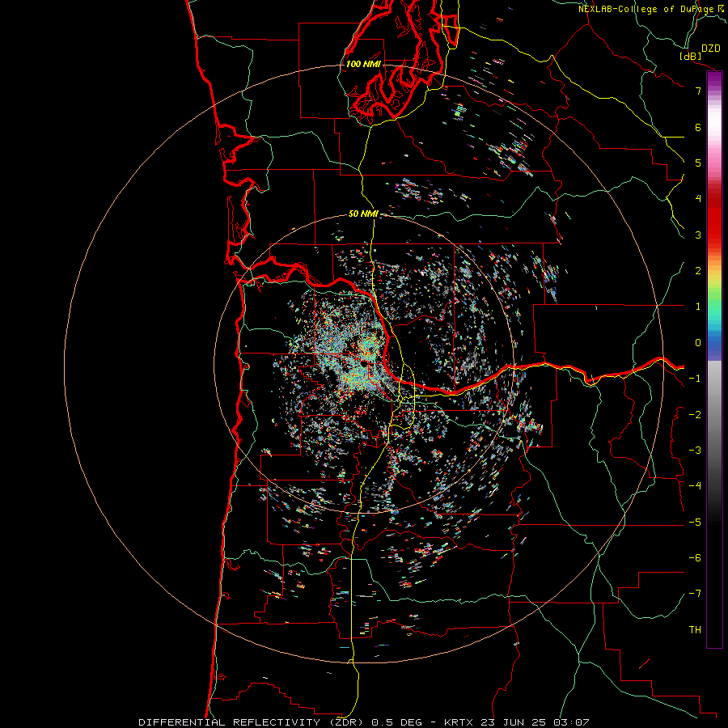Click the "-3" value on the legend

click(x=695, y=451)
